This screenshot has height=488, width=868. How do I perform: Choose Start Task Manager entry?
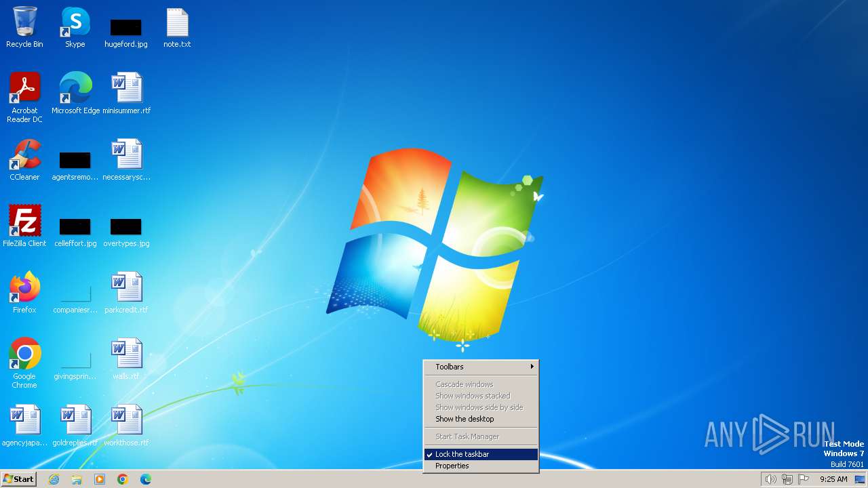pyautogui.click(x=481, y=436)
